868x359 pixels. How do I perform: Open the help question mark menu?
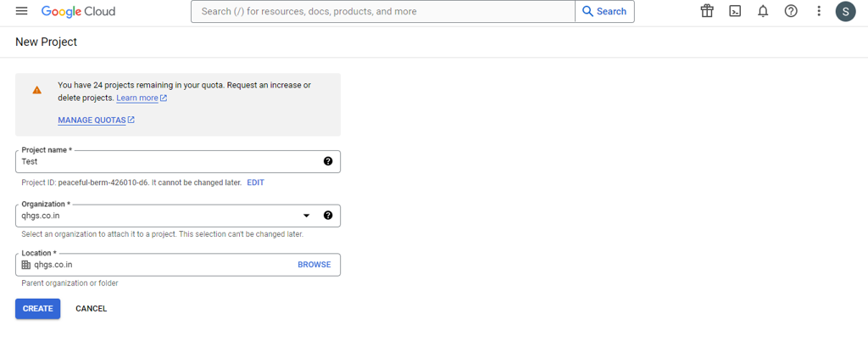click(791, 11)
